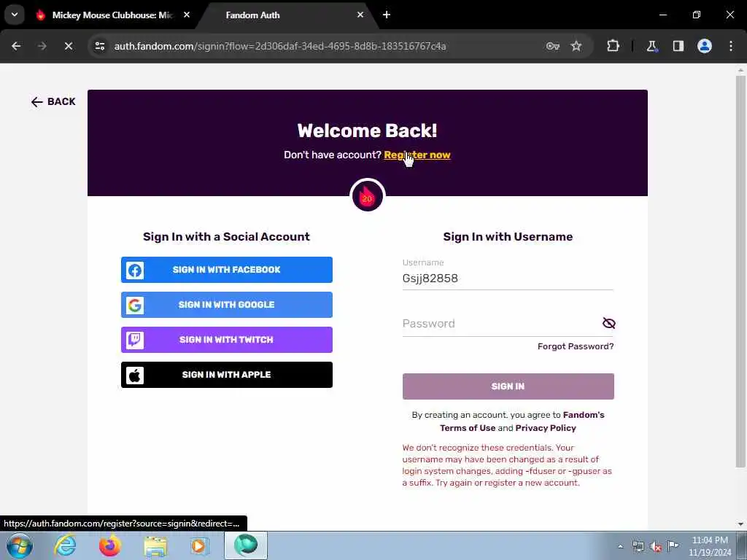
Task: Click the address bar URL
Action: click(280, 46)
